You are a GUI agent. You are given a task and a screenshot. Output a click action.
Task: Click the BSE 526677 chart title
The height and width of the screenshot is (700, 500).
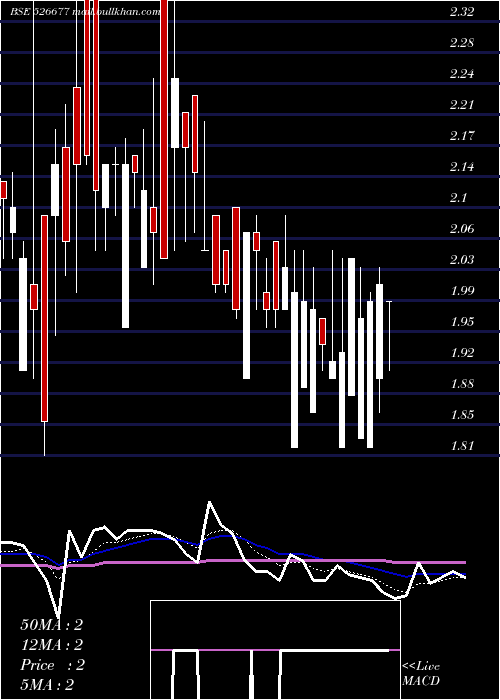(85, 12)
